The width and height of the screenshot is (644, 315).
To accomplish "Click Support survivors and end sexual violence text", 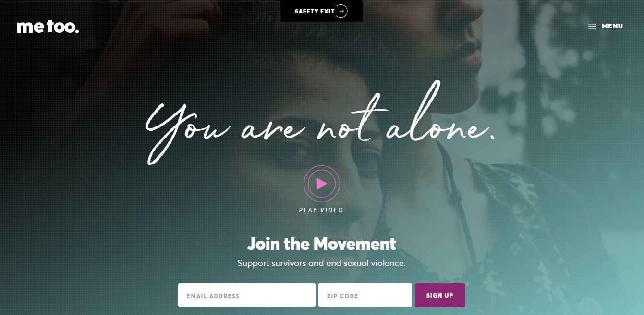I will (x=322, y=264).
